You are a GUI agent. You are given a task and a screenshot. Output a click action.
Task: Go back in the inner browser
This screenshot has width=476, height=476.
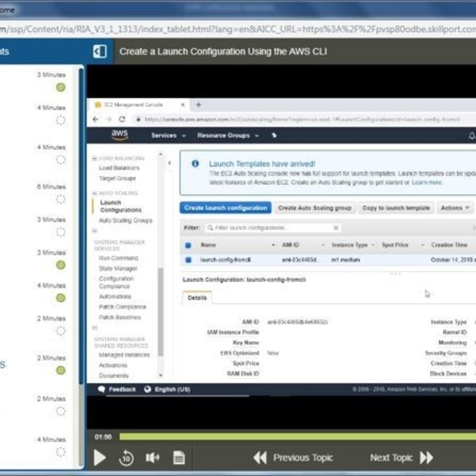tap(96, 120)
